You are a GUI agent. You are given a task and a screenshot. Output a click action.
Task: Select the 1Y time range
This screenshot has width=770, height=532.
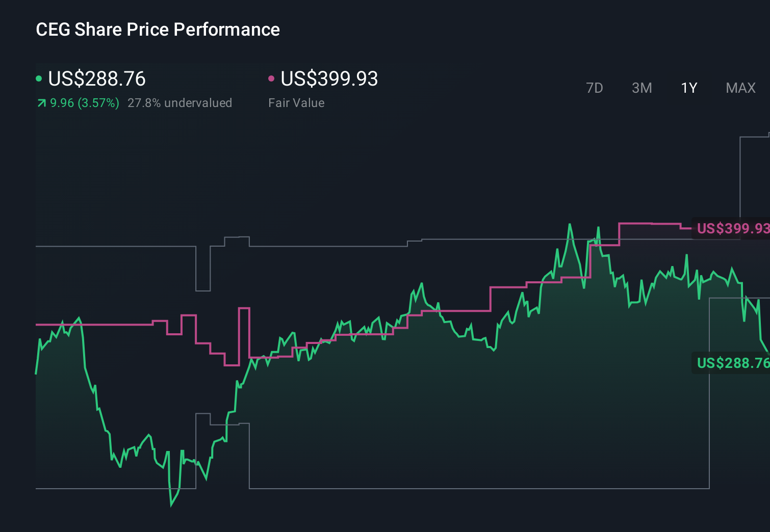[x=688, y=88]
